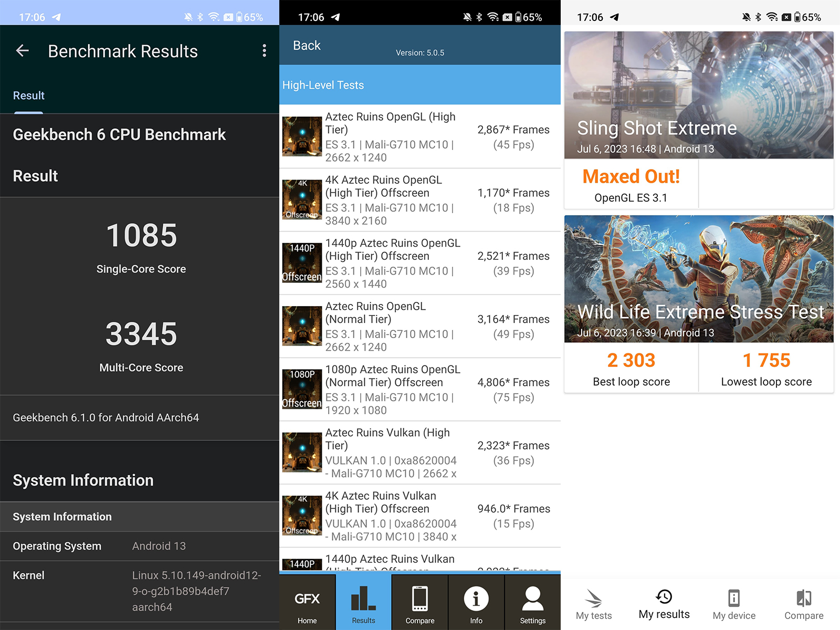Tap the back arrow in Benchmark Results

[23, 51]
